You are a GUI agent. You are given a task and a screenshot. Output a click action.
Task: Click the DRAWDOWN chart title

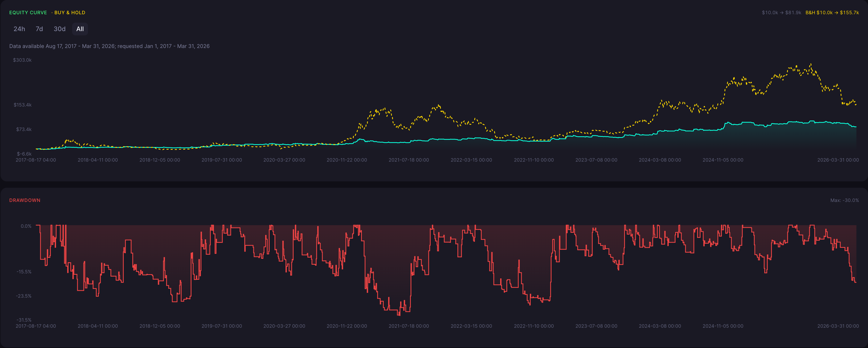tap(24, 200)
